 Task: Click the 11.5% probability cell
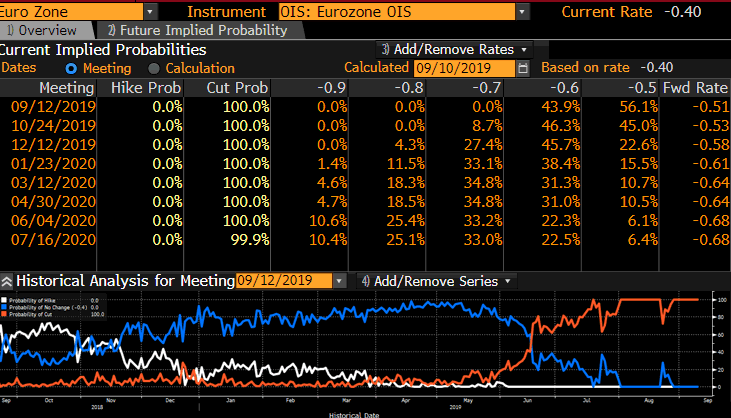(406, 164)
